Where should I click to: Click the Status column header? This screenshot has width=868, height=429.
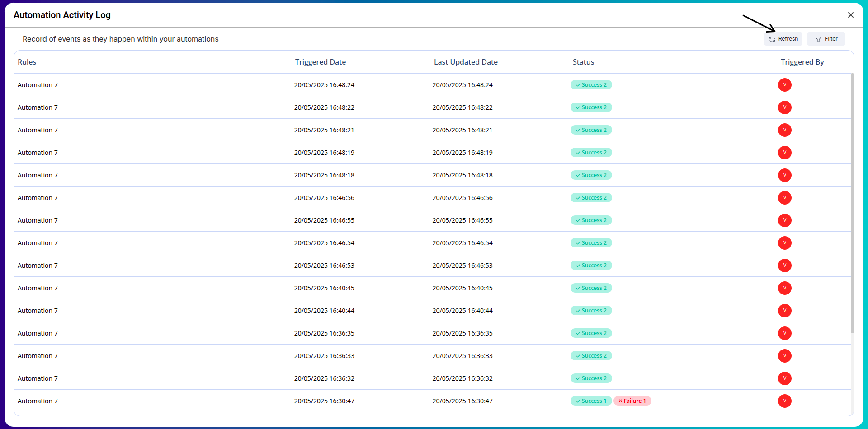[x=583, y=62]
